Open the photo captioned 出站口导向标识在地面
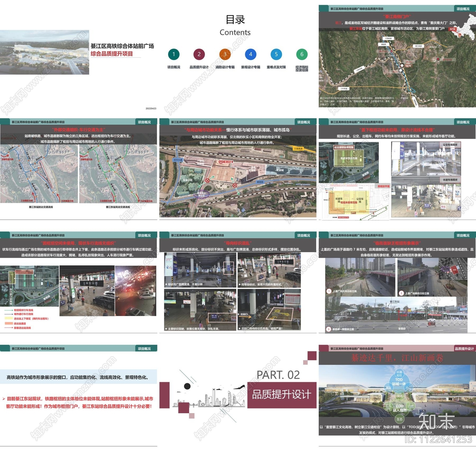This screenshot has height=451, width=476. [x=269, y=309]
